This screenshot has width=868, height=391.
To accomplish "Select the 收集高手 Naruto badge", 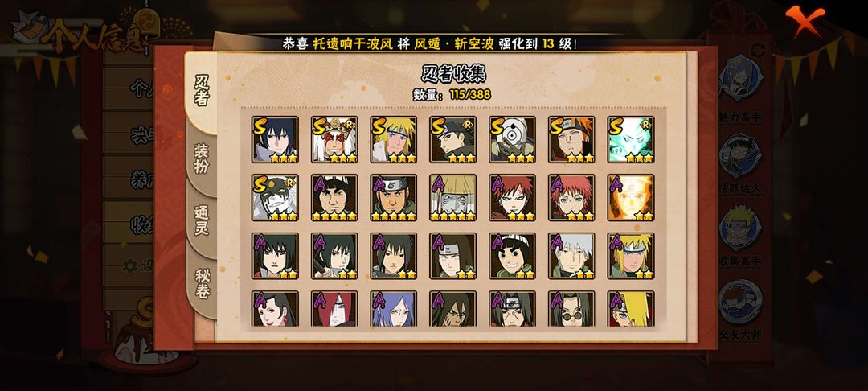I will tap(740, 228).
